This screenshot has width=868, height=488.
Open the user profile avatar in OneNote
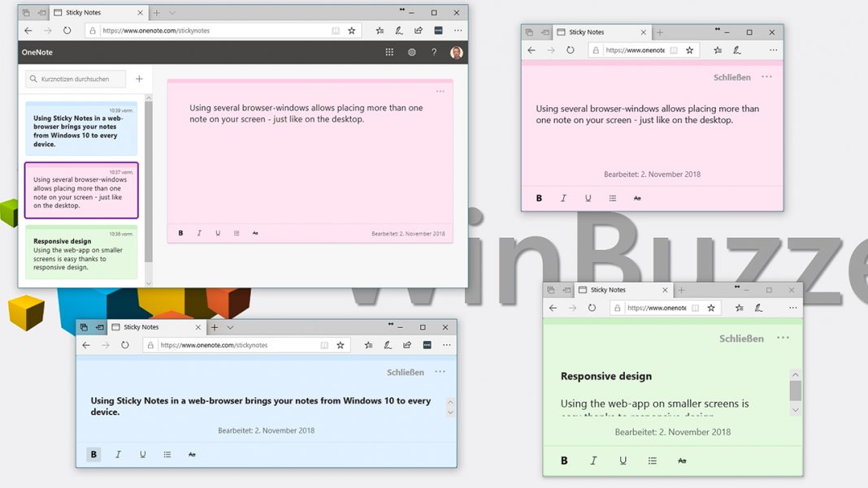pyautogui.click(x=456, y=52)
